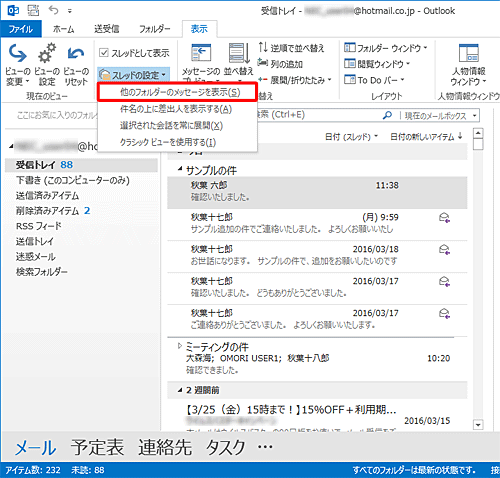Viewport: 500px width, 478px height.
Task: Open the フォルダー ウィンドウ layout dropdown
Action: [386, 48]
